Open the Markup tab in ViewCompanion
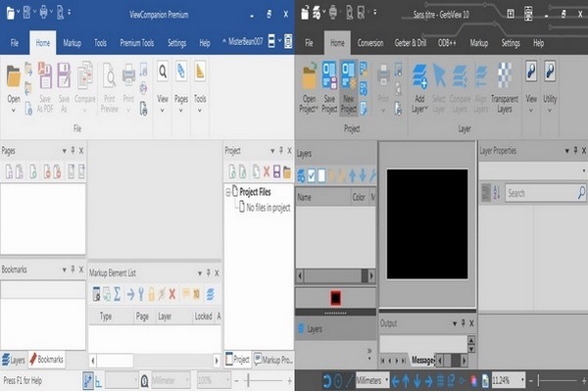The image size is (588, 392). coord(72,43)
